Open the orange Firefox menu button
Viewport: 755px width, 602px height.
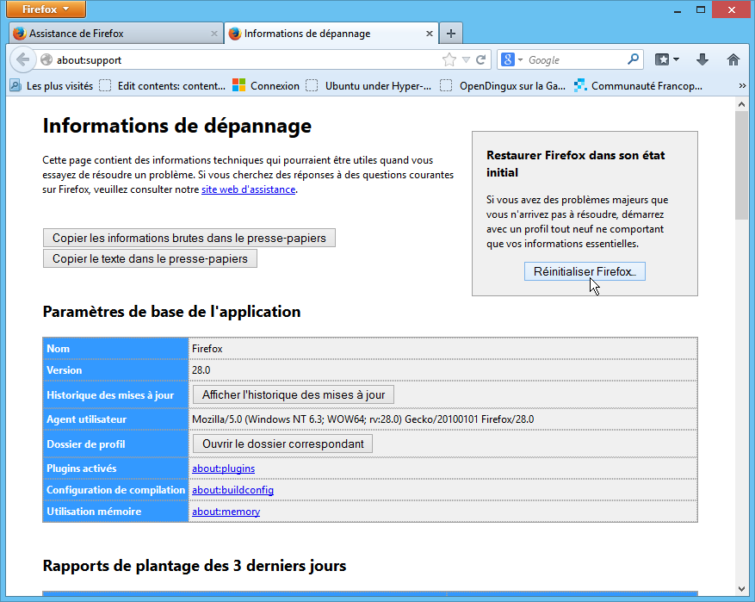click(x=46, y=9)
